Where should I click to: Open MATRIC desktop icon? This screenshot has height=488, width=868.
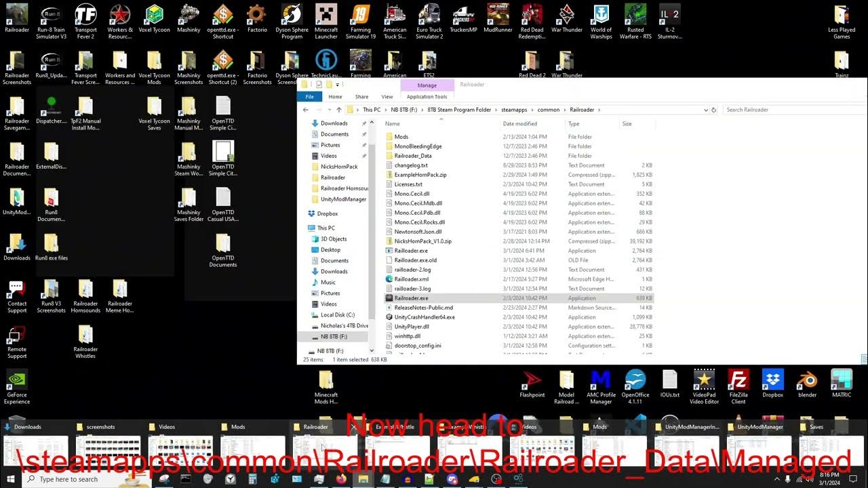click(842, 384)
